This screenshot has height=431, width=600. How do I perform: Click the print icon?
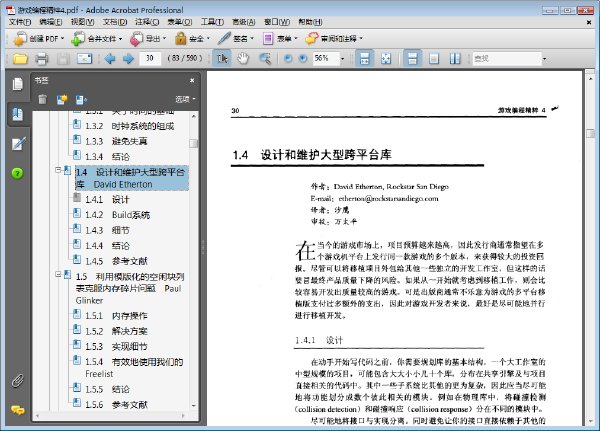pyautogui.click(x=41, y=59)
